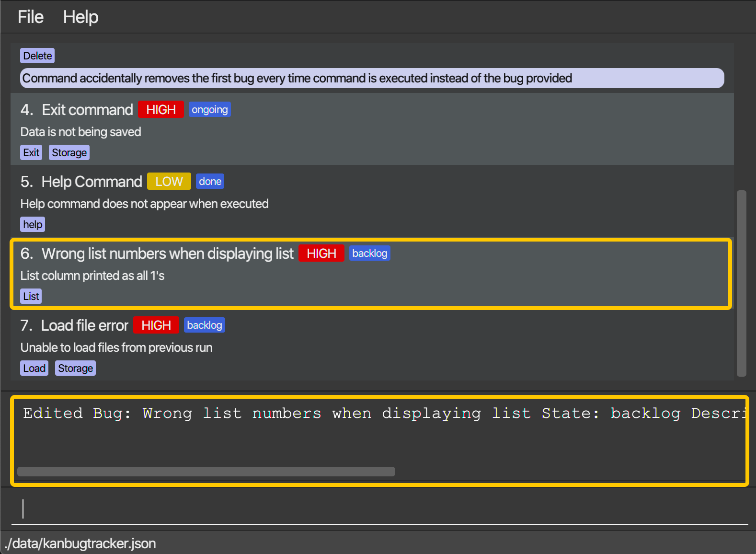Click the text Unable to load files from previous run

coord(116,347)
